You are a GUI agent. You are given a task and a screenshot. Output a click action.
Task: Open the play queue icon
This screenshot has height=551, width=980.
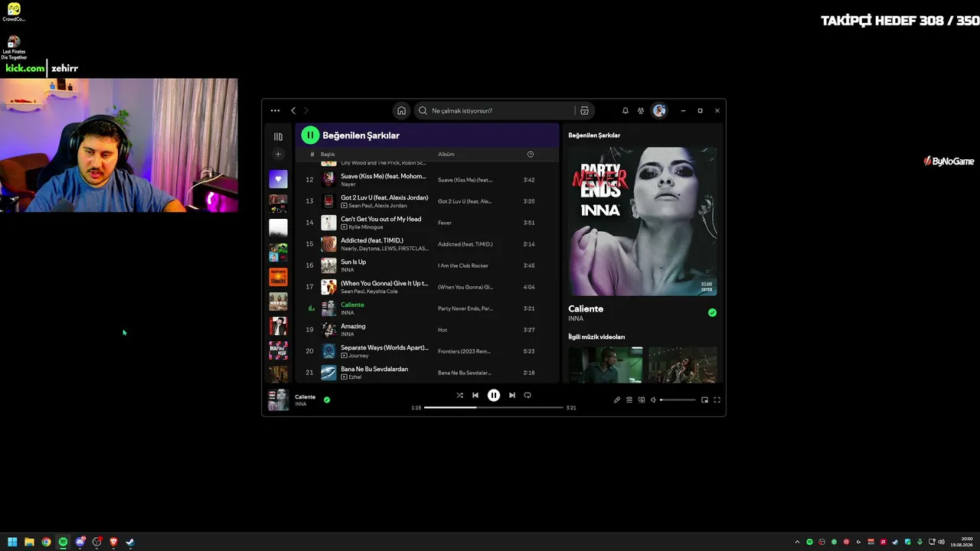coord(629,399)
